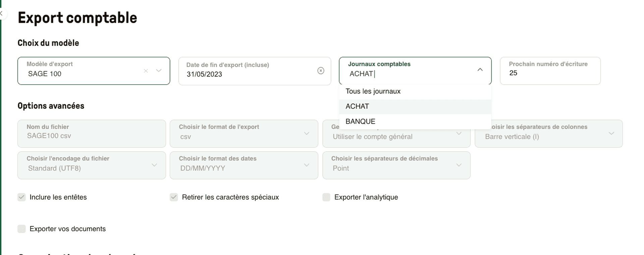The height and width of the screenshot is (255, 644).
Task: Collapse the Journaux comptables dropdown
Action: pyautogui.click(x=480, y=70)
